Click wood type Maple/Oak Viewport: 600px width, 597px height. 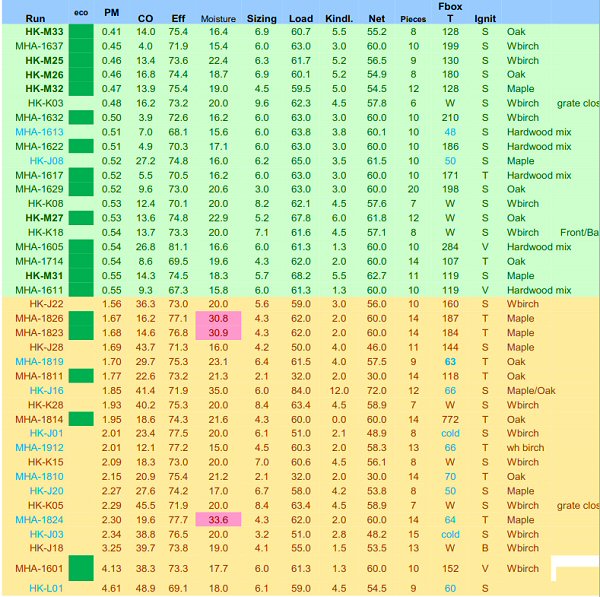pos(531,390)
